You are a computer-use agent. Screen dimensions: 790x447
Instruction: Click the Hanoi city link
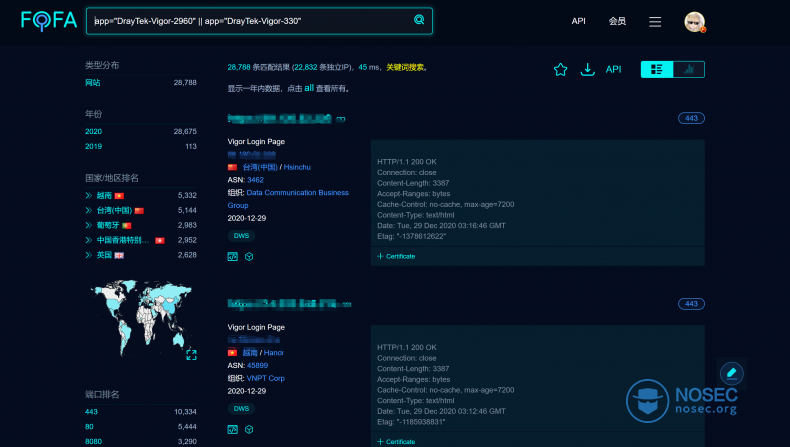click(x=274, y=353)
